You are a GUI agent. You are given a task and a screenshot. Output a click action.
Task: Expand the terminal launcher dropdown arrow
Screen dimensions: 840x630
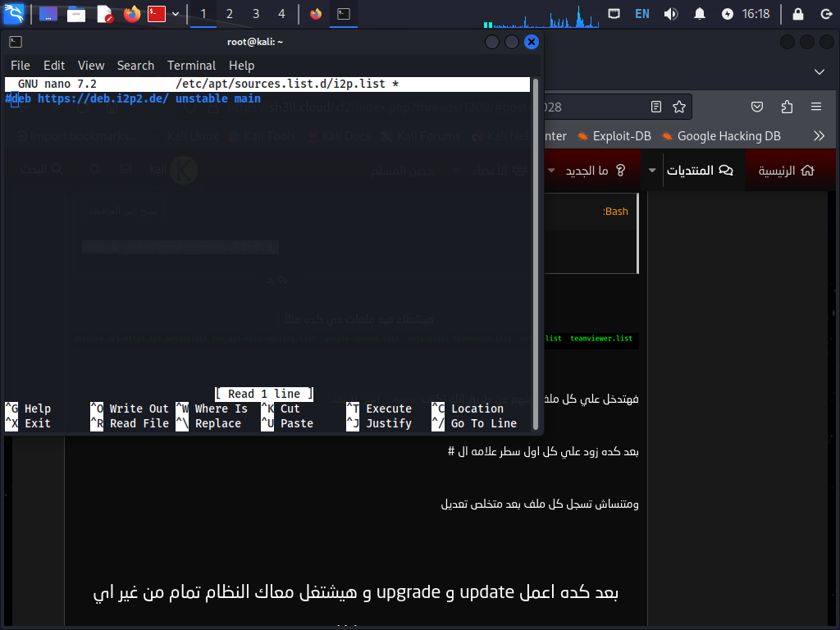(x=176, y=14)
